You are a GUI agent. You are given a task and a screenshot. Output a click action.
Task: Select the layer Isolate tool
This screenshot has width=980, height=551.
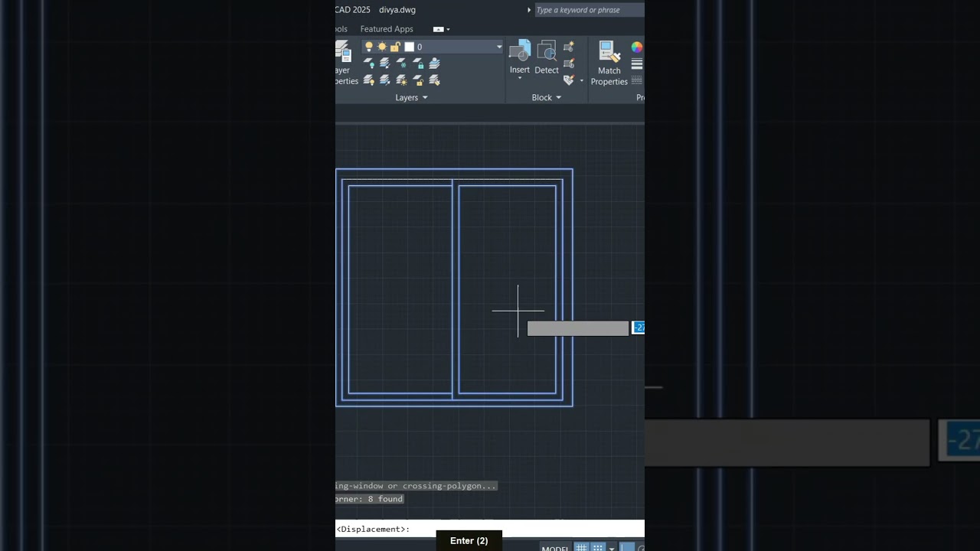[385, 64]
